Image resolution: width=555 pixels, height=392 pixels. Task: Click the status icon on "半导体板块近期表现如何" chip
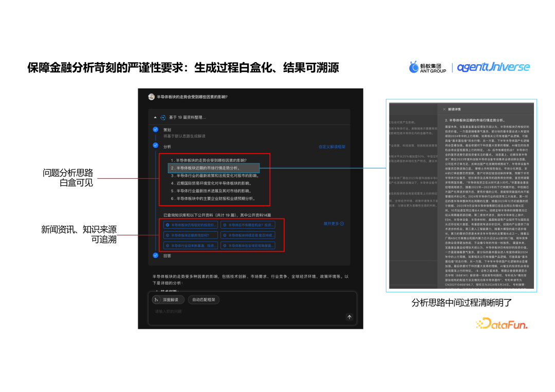click(167, 235)
